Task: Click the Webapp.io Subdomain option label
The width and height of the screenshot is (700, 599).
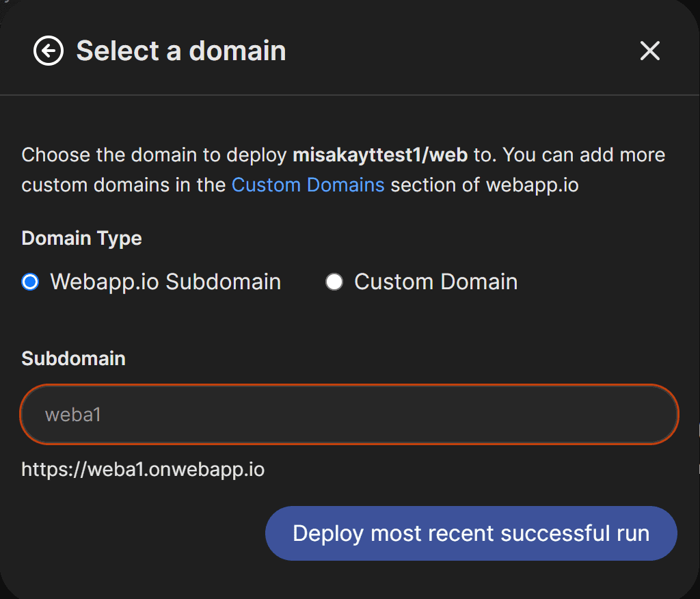Action: pyautogui.click(x=165, y=282)
